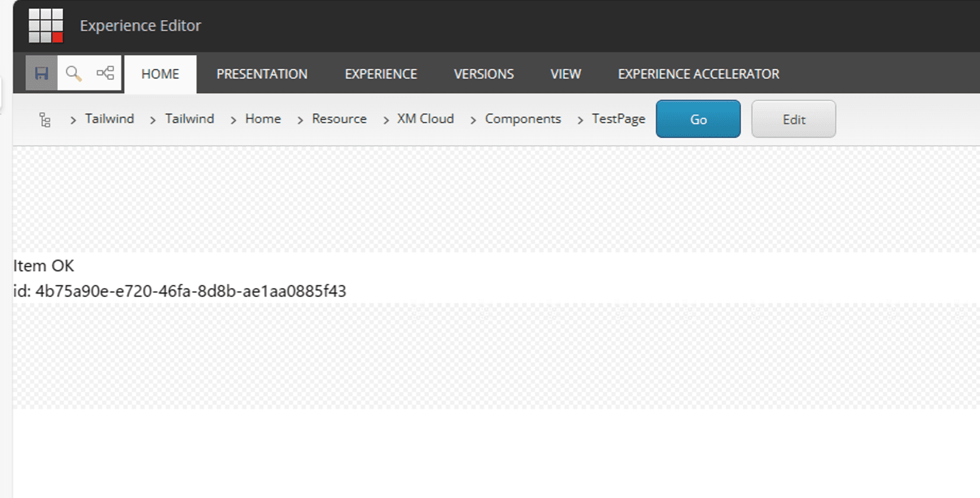
Task: Click the item id text on page
Action: click(180, 291)
